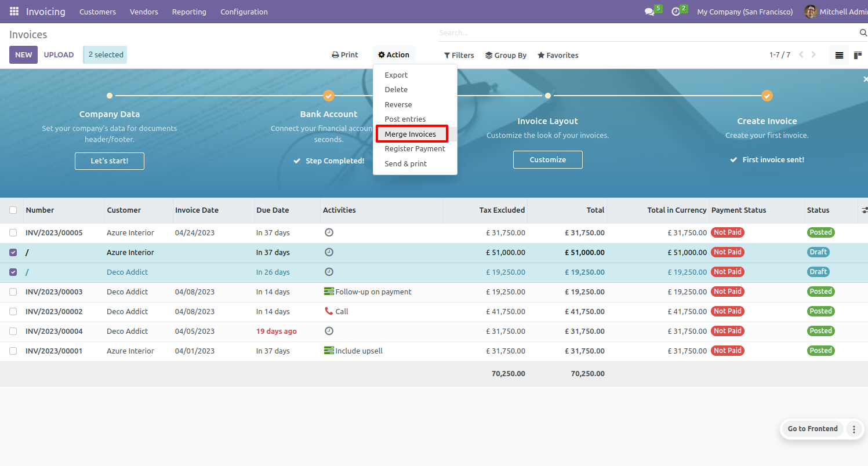
Task: Choose Register Payment from Action menu
Action: 415,149
